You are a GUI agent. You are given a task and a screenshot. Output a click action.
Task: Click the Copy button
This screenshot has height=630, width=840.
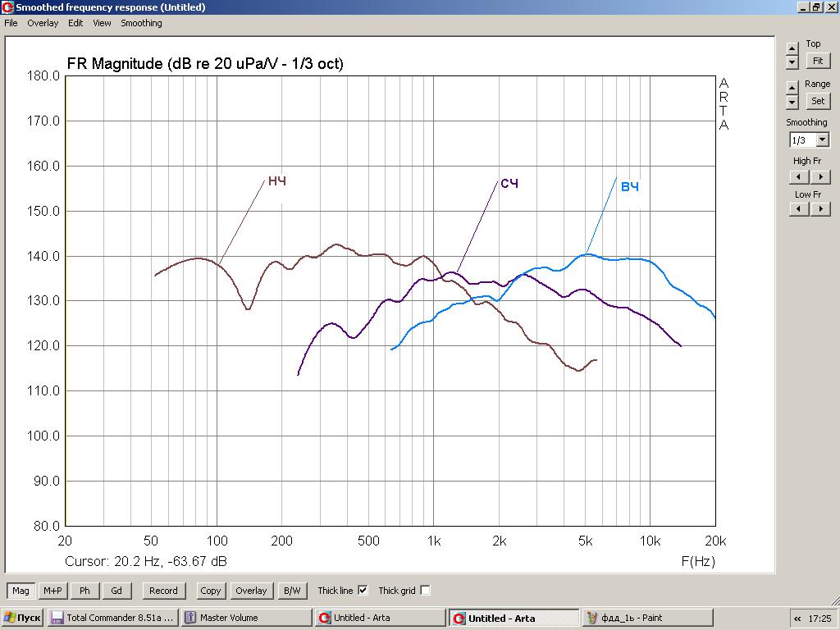(x=211, y=591)
